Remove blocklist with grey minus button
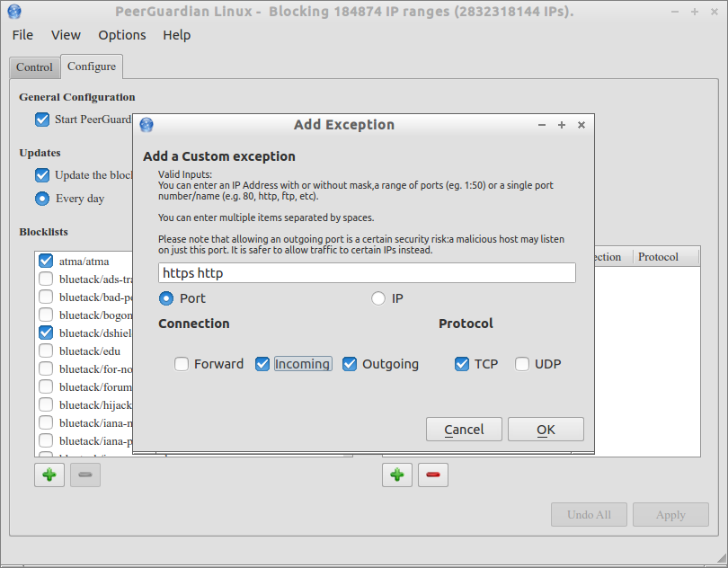728x568 pixels. pos(85,475)
